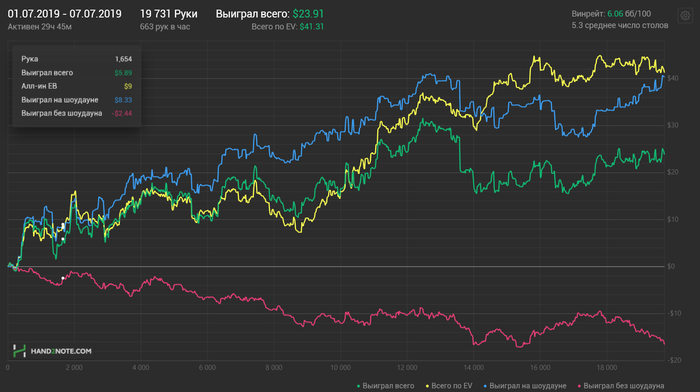Click the y-axis label $40
Screen dimensions: 700x392
click(x=673, y=78)
